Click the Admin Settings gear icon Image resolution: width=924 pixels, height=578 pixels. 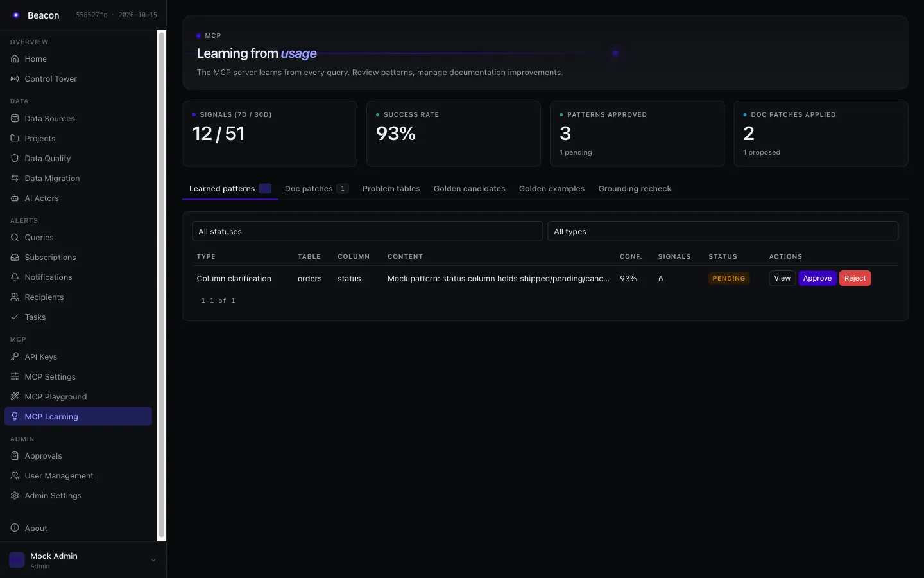(x=15, y=495)
